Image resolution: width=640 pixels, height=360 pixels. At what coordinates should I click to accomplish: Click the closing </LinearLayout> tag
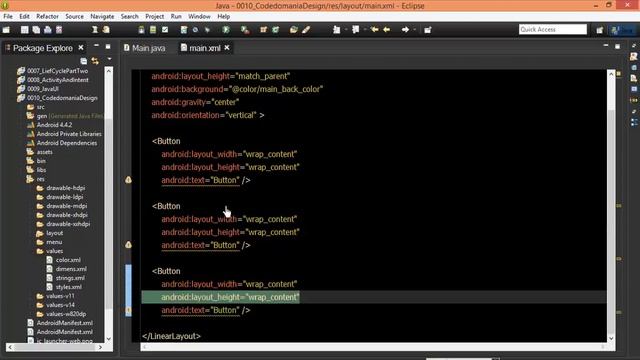point(171,336)
